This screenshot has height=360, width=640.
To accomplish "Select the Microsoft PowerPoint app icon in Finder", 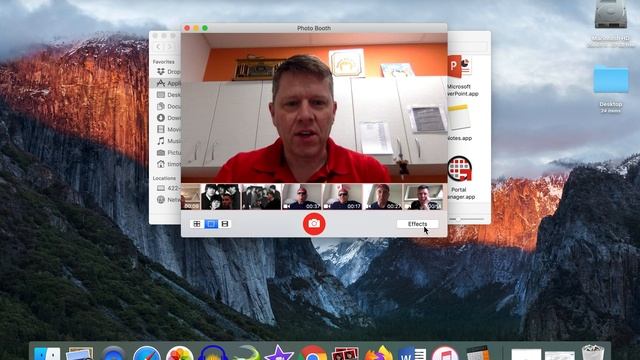I will click(x=460, y=67).
